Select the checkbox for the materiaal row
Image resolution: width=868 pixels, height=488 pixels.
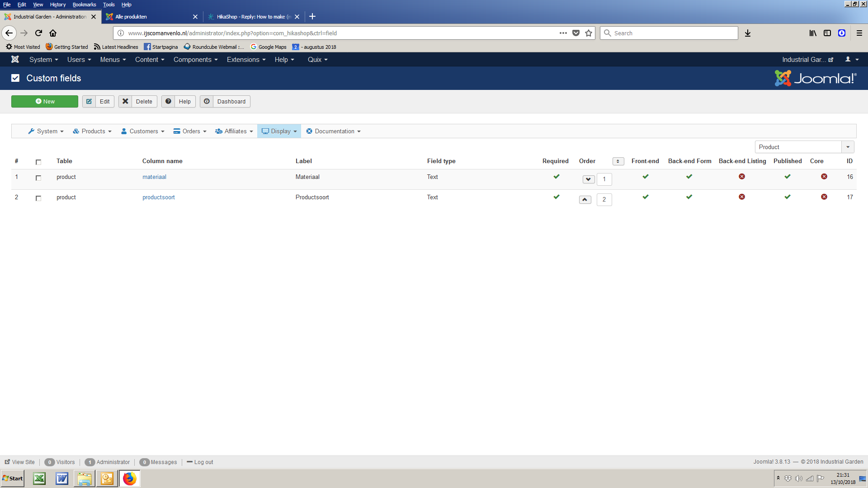(38, 178)
